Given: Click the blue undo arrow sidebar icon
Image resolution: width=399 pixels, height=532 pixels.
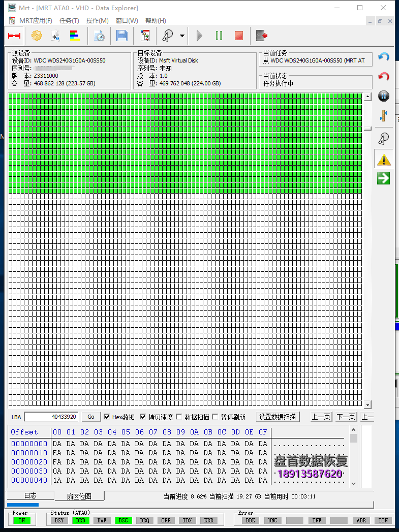Looking at the screenshot, I should click(383, 57).
